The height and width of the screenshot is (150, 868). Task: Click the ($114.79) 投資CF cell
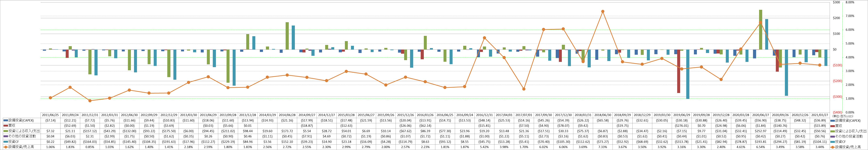point(405,142)
